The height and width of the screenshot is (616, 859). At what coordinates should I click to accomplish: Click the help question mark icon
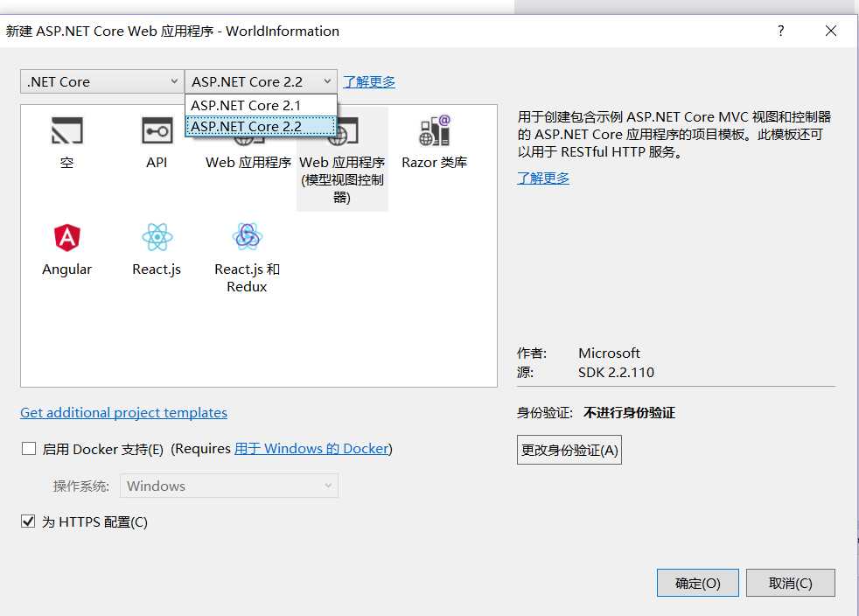(780, 31)
